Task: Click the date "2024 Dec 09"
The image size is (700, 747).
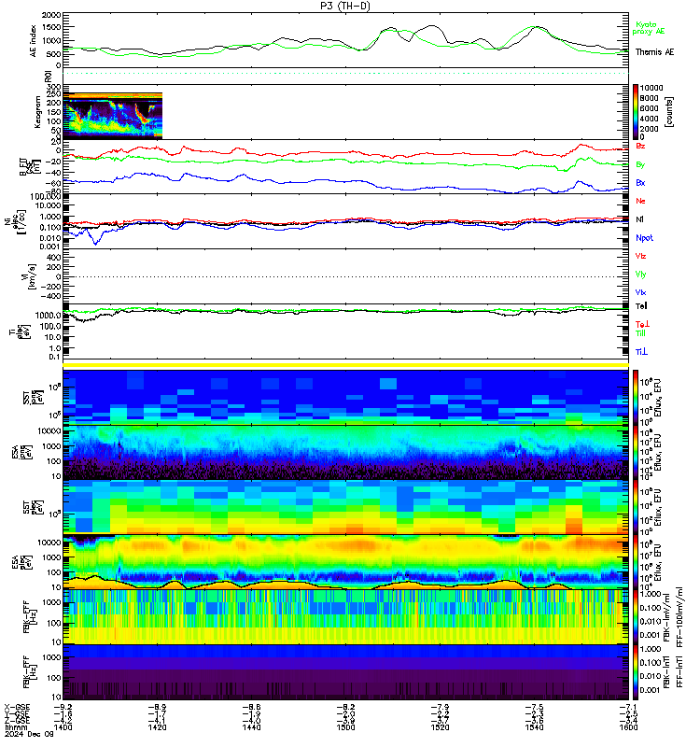Action: click(x=29, y=734)
